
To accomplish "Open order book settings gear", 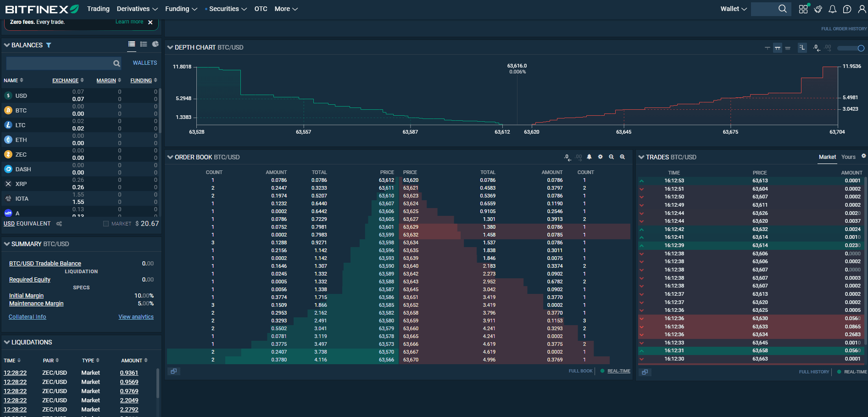I will click(601, 157).
